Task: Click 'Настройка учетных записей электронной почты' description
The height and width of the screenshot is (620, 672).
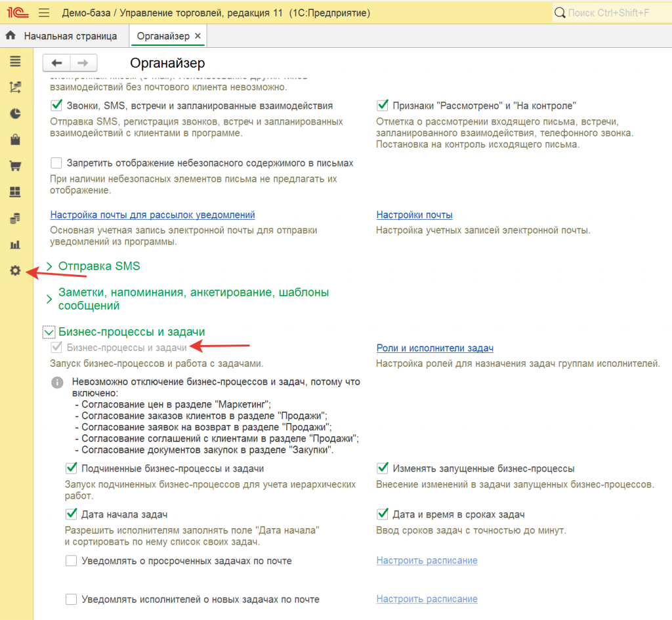Action: [x=483, y=230]
